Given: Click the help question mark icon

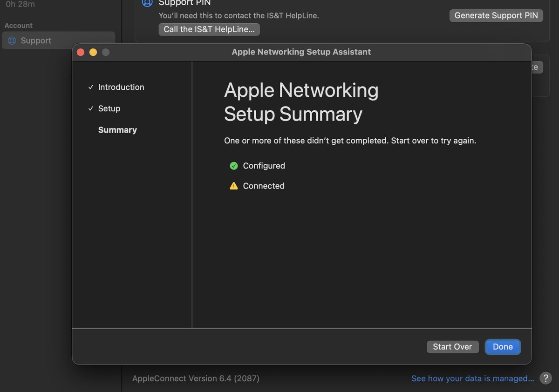Looking at the screenshot, I should point(545,378).
